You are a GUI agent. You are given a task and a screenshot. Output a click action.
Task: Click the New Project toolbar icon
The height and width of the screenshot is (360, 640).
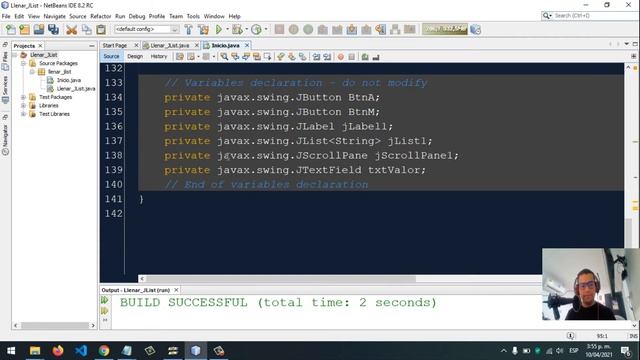[x=24, y=29]
